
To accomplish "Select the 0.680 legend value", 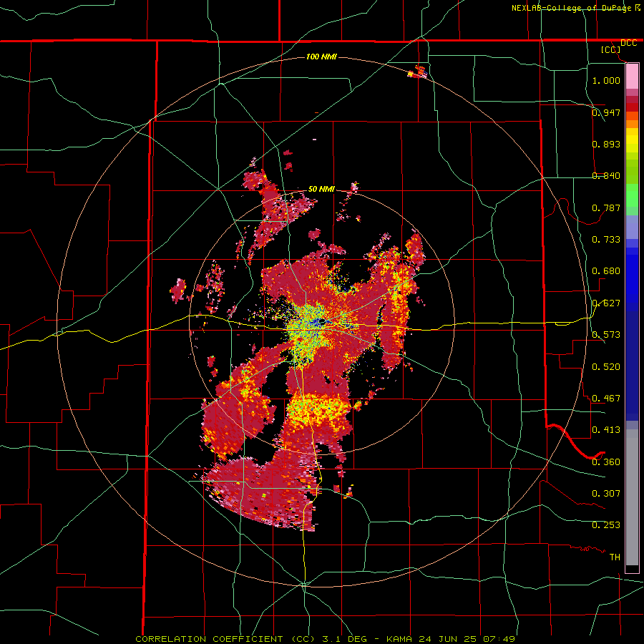I will (606, 270).
